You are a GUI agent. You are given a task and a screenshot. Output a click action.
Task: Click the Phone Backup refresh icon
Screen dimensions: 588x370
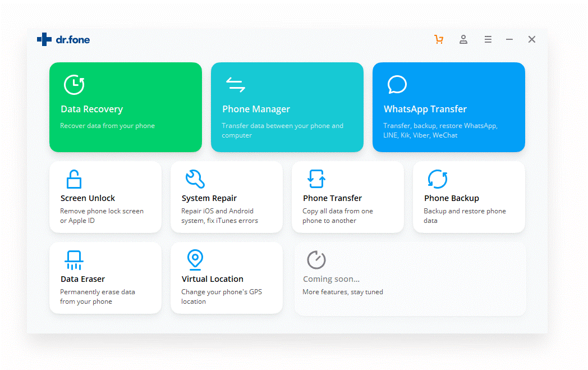(x=438, y=179)
